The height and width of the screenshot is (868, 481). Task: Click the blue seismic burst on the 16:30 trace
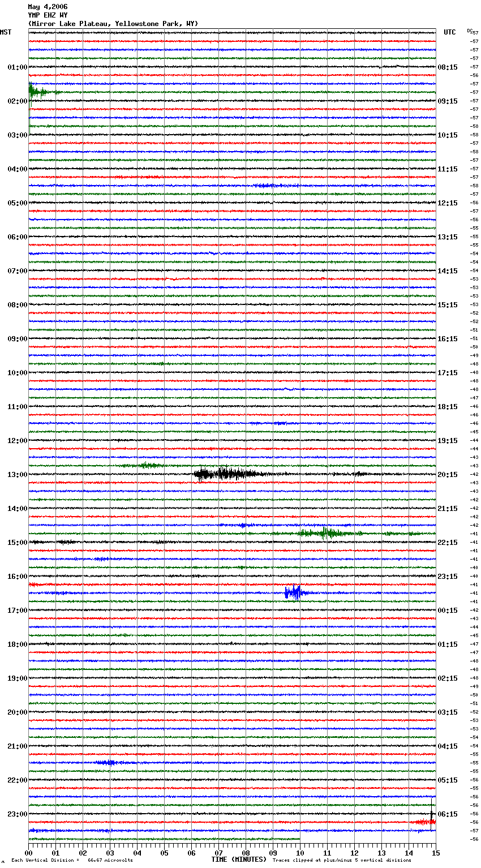[x=295, y=592]
